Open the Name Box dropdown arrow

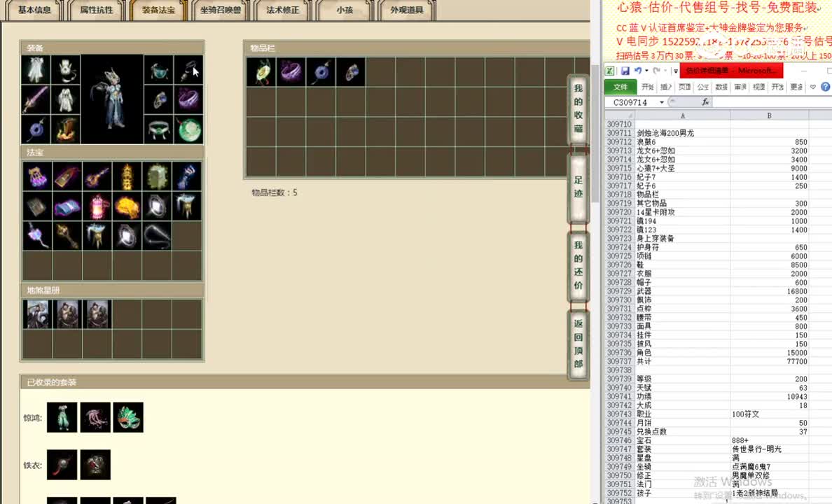661,101
